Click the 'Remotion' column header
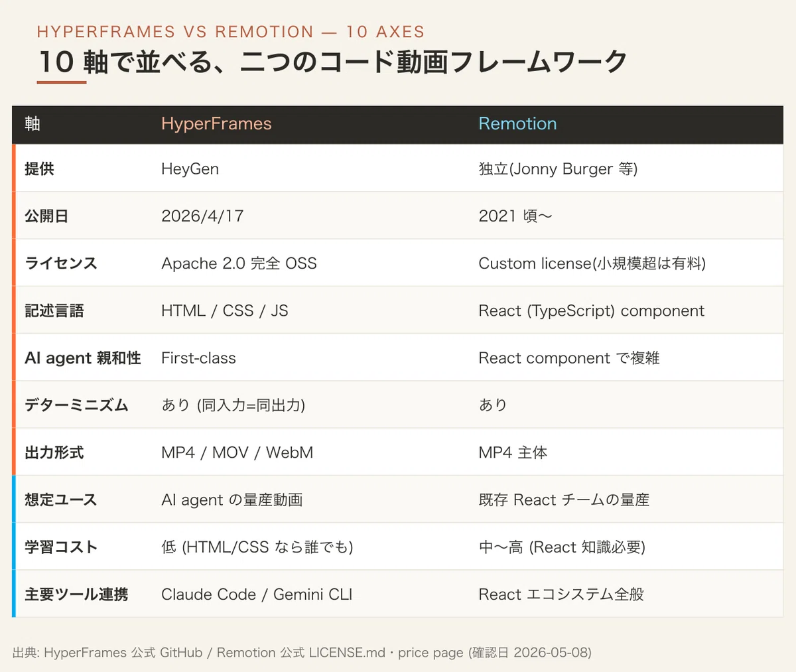Viewport: 796px width, 672px height. 517,123
